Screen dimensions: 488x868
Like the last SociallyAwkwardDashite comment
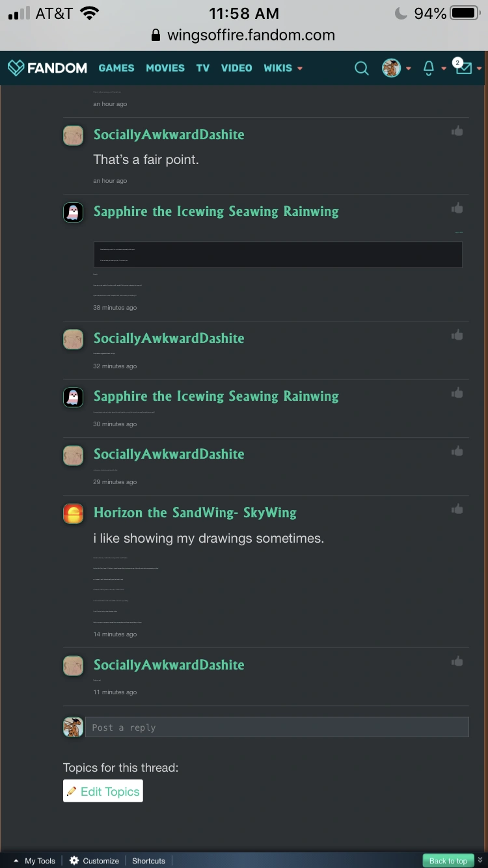click(457, 661)
